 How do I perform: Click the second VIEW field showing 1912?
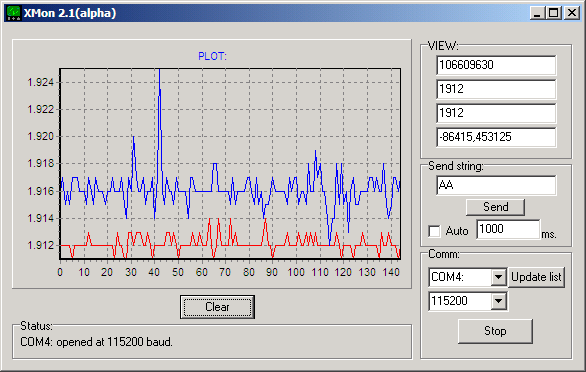tap(496, 89)
